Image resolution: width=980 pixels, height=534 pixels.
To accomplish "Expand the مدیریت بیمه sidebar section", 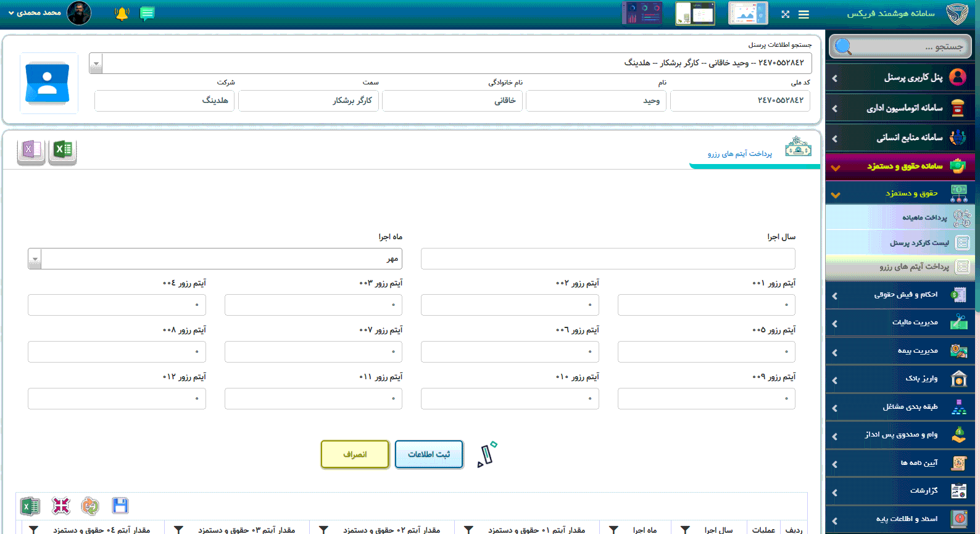I will [900, 351].
